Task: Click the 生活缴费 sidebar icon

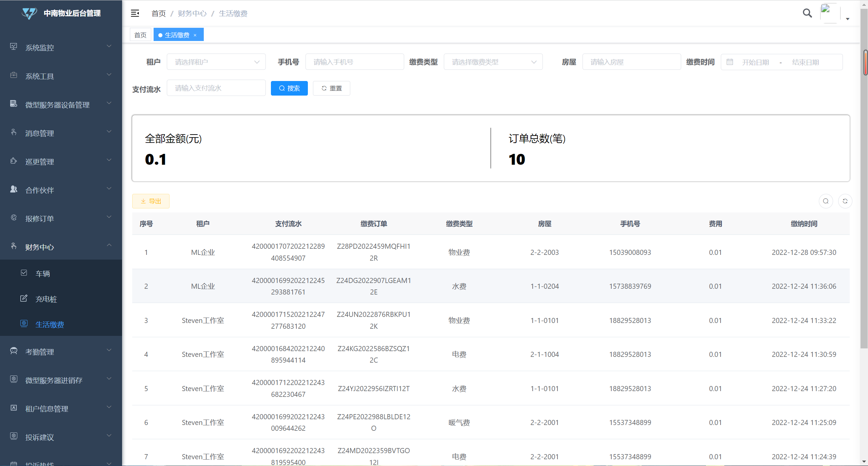Action: [x=24, y=323]
